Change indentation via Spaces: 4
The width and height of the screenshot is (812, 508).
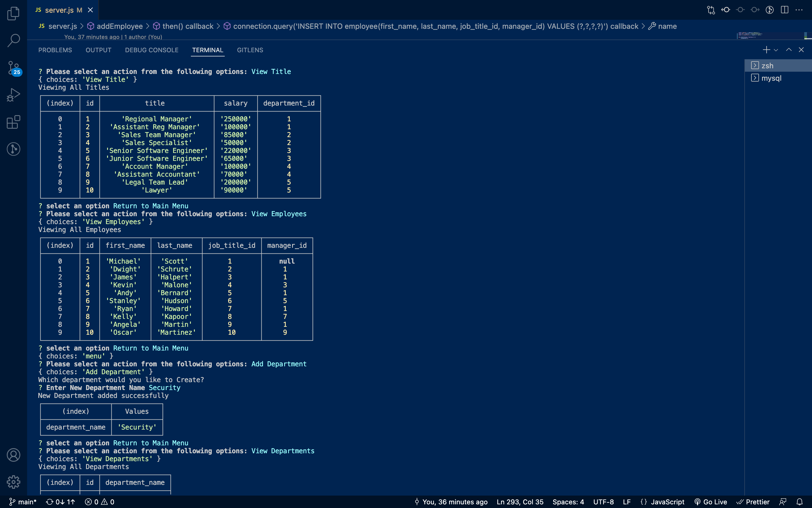click(x=568, y=502)
